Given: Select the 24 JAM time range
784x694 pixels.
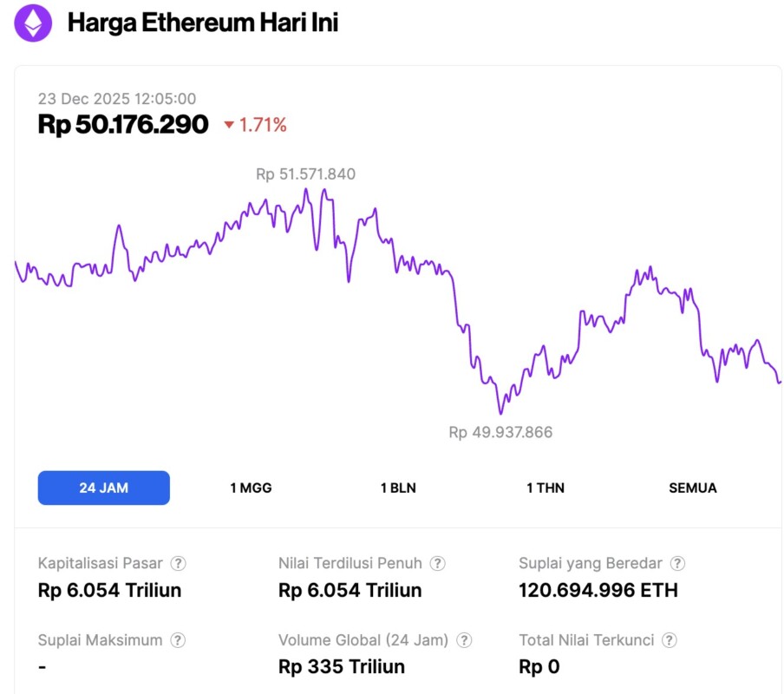Looking at the screenshot, I should click(x=103, y=488).
